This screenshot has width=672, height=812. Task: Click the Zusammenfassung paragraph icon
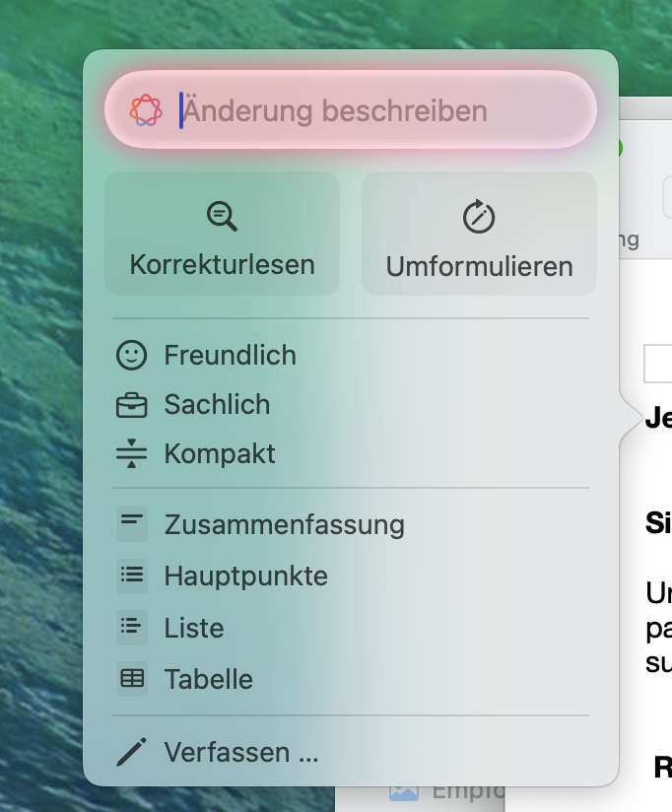132,524
